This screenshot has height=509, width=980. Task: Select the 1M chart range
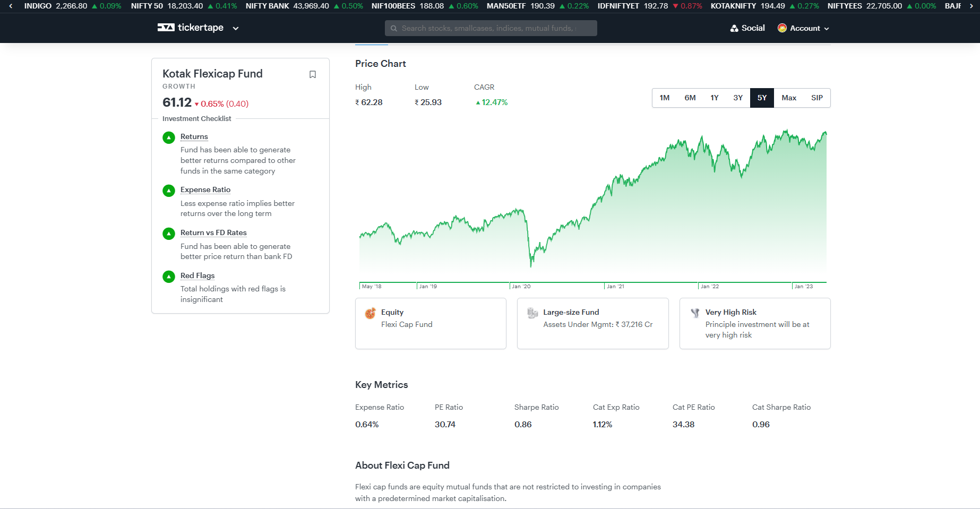(665, 98)
